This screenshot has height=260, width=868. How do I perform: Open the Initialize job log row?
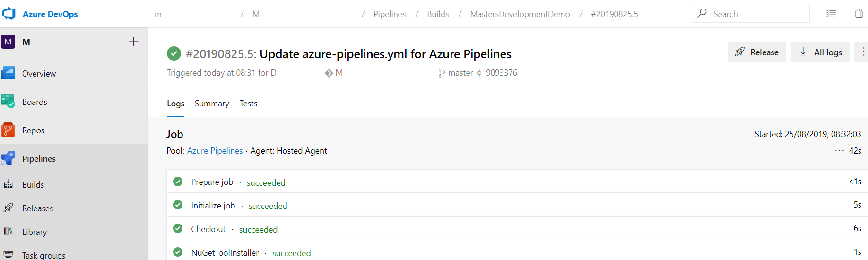(517, 205)
